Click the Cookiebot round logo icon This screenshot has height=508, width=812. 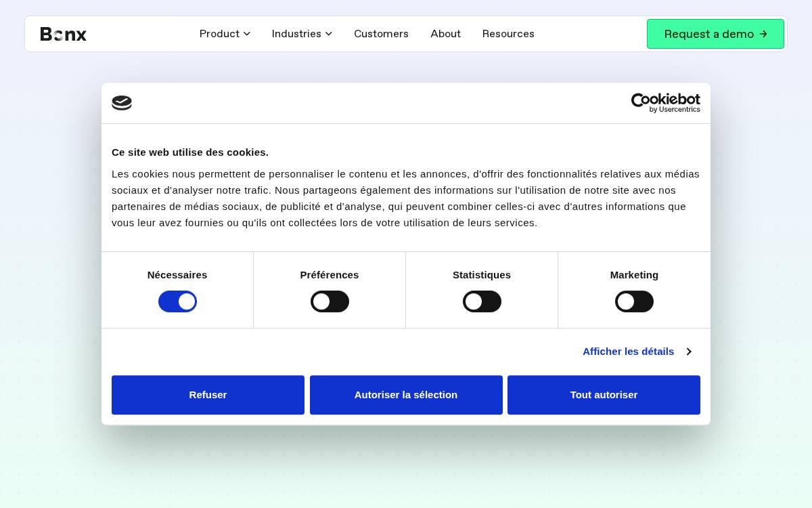122,103
